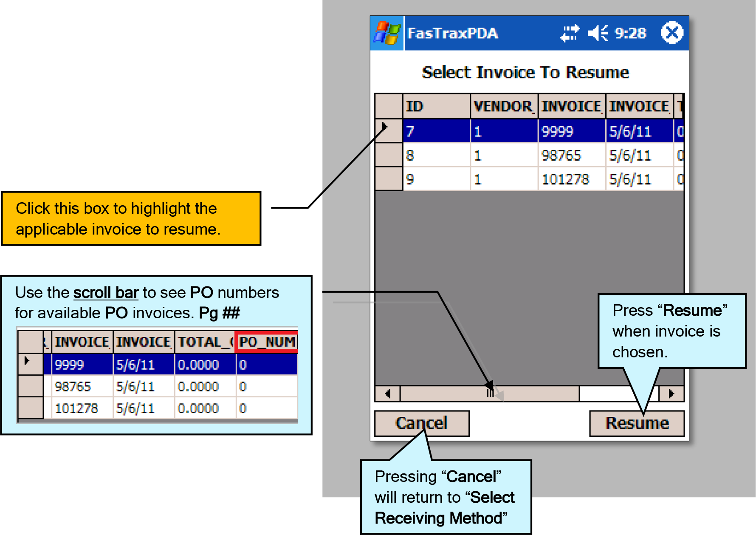Tap the speaker volume icon

[598, 33]
